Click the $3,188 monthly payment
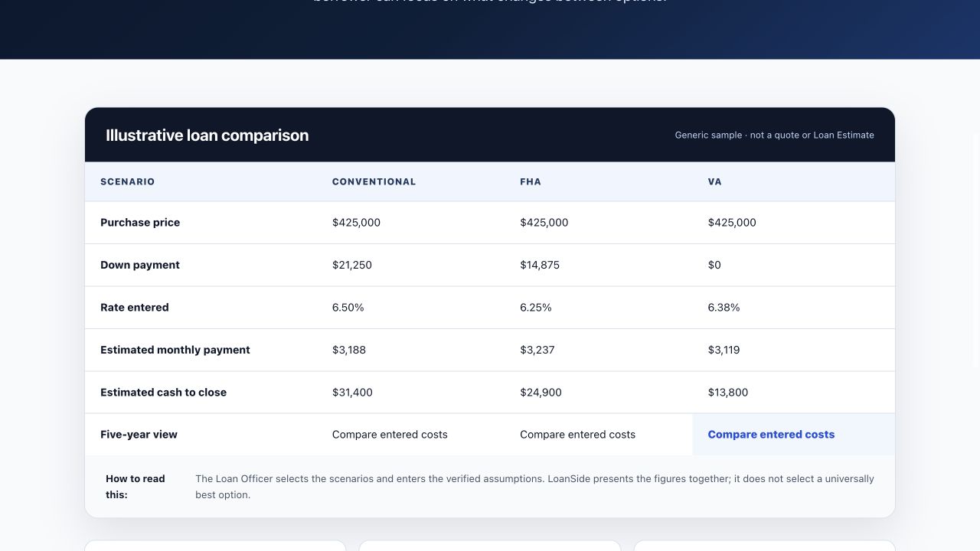The height and width of the screenshot is (551, 980). point(349,350)
